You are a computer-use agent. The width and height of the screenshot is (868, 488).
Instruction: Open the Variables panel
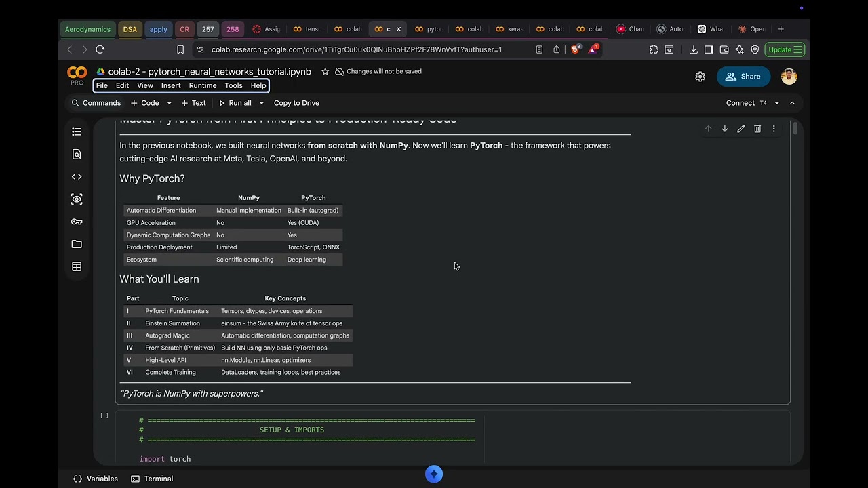coord(96,479)
